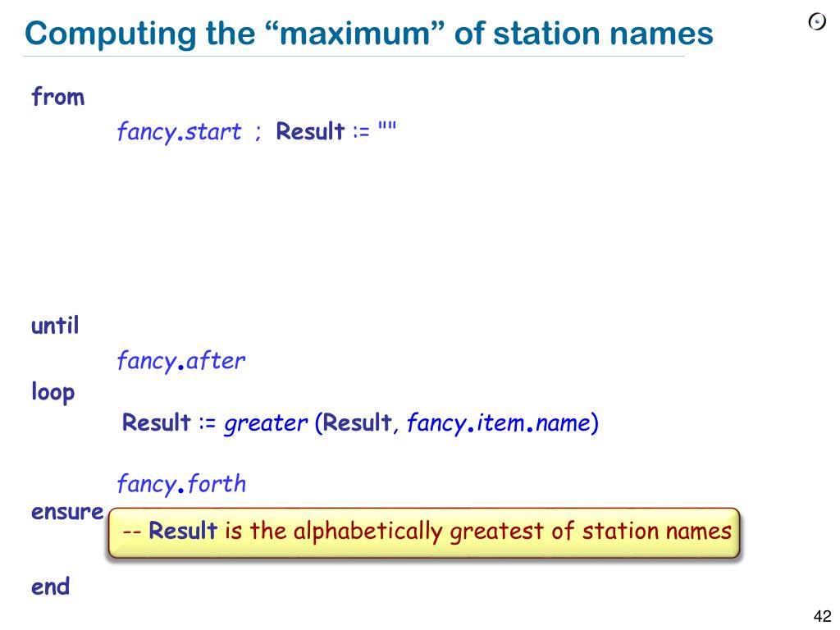The image size is (840, 630).
Task: Click the "fancy.after" exit condition
Action: coord(181,361)
